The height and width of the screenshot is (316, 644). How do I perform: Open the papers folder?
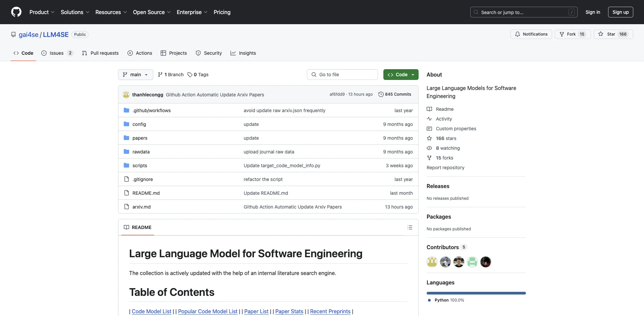[140, 138]
